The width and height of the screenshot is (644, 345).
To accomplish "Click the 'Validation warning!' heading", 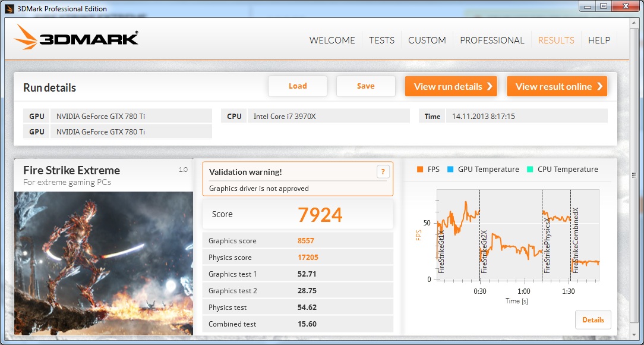I will coord(245,172).
